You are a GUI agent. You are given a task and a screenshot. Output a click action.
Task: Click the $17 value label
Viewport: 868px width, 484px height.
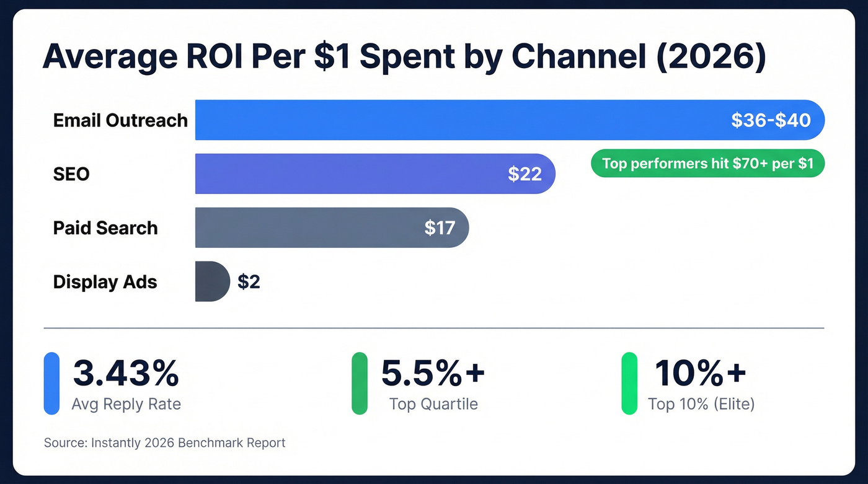pyautogui.click(x=441, y=227)
